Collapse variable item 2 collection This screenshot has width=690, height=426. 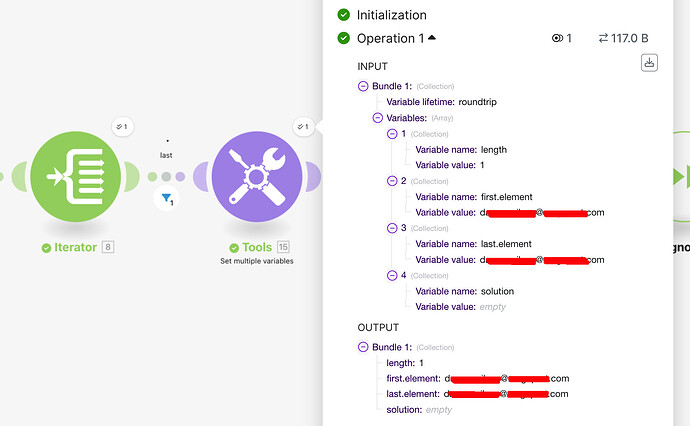(x=392, y=181)
